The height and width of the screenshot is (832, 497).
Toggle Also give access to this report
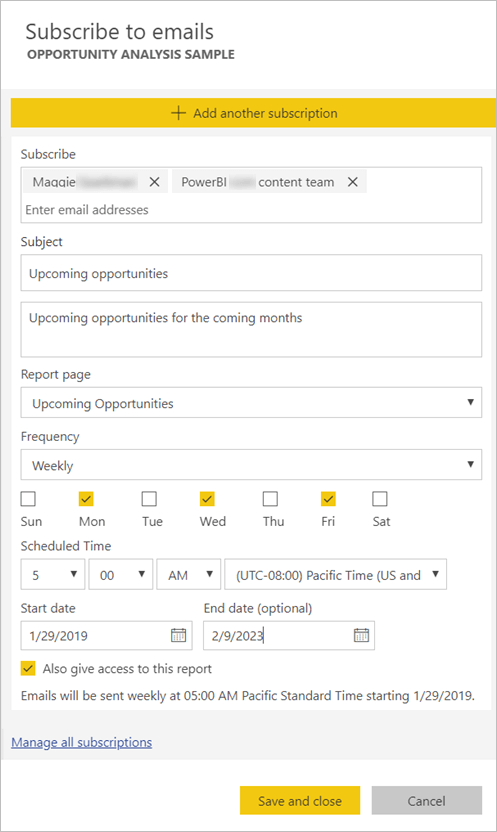click(28, 668)
